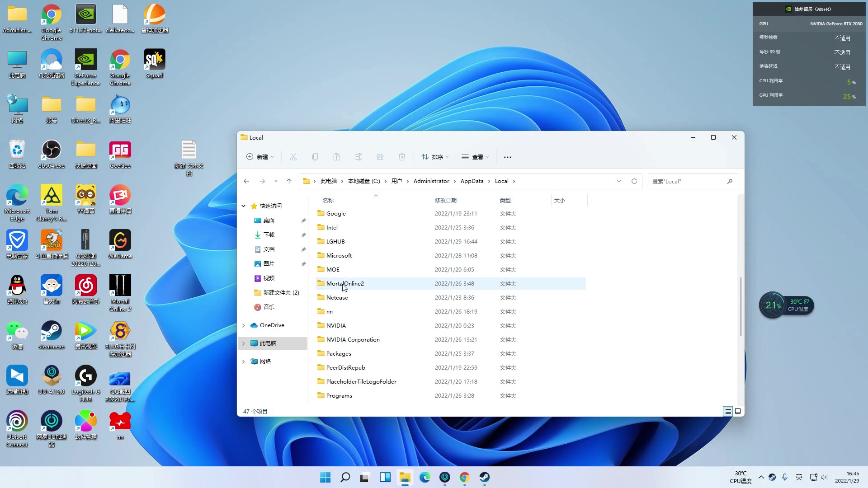Click the Rename icon in Explorer toolbar
Viewport: 868px width, 488px height.
pos(359,157)
